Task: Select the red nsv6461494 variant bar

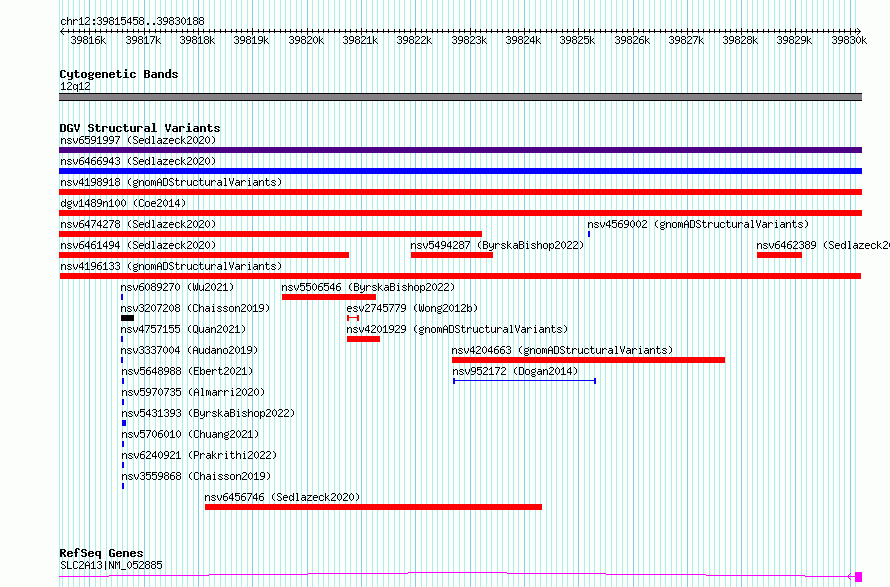Action: tap(204, 255)
